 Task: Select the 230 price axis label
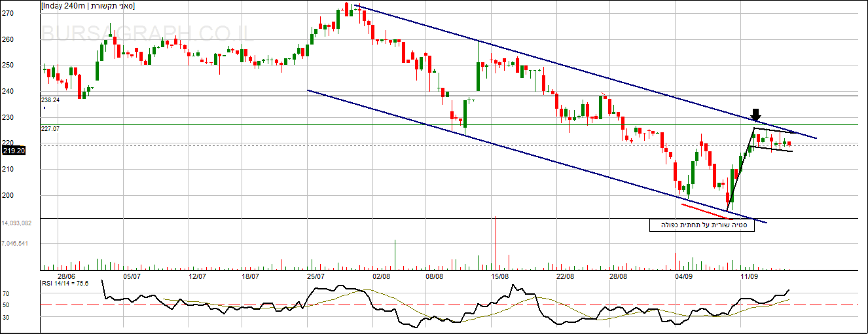click(x=7, y=117)
